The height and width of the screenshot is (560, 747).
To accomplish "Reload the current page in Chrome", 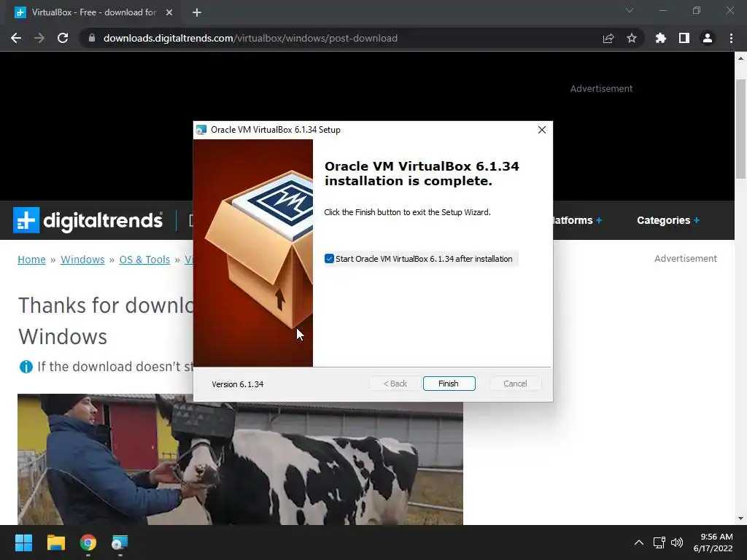I will pos(63,38).
